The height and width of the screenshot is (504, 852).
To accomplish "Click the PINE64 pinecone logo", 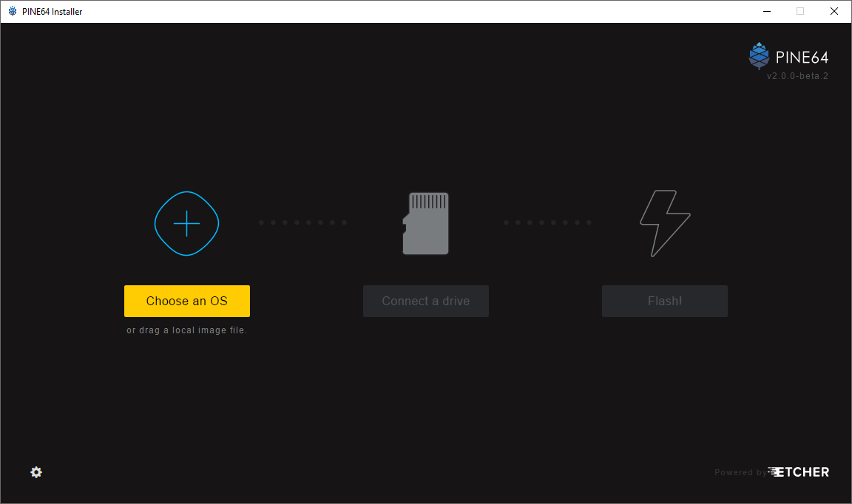I will tap(759, 56).
